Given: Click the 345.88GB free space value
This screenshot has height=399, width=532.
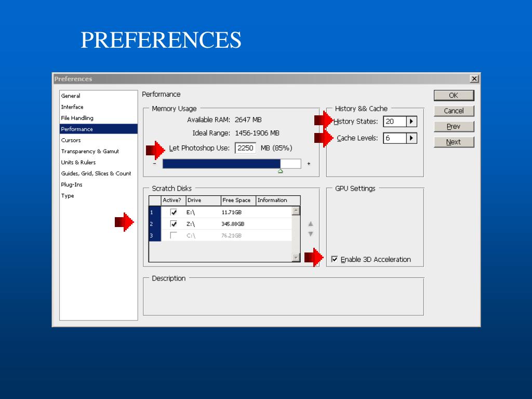Looking at the screenshot, I should [x=233, y=224].
